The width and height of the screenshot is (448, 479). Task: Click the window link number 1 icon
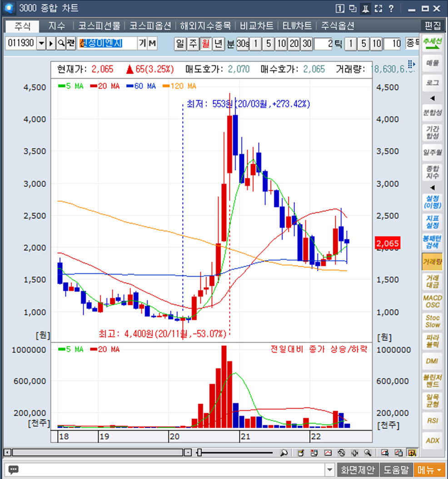click(x=339, y=9)
